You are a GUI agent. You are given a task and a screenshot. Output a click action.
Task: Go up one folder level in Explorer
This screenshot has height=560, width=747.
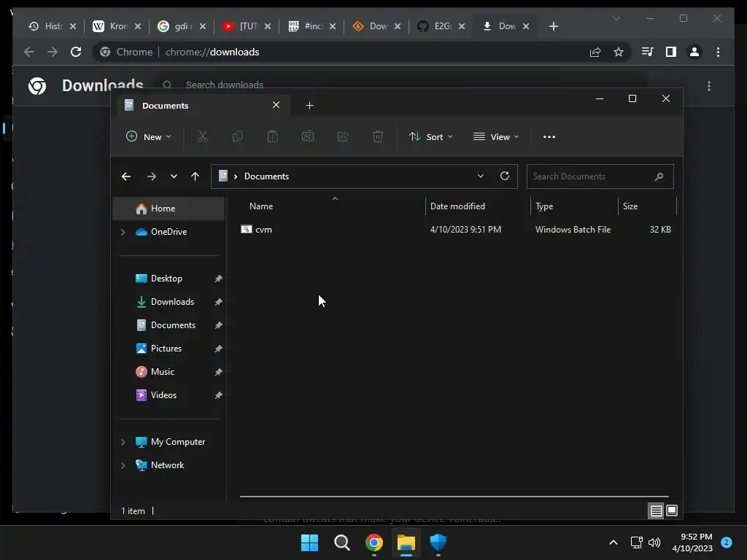point(195,176)
